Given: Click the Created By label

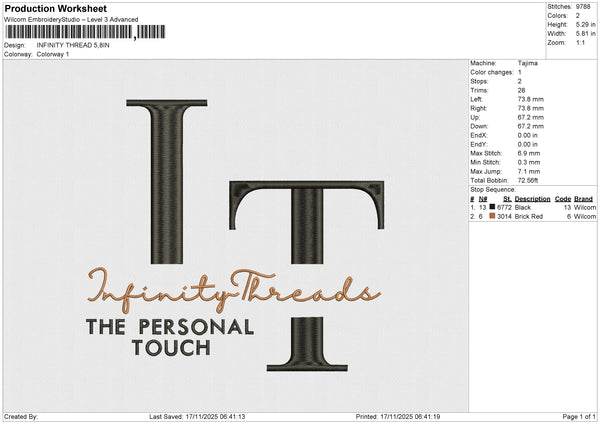Looking at the screenshot, I should point(21,416).
